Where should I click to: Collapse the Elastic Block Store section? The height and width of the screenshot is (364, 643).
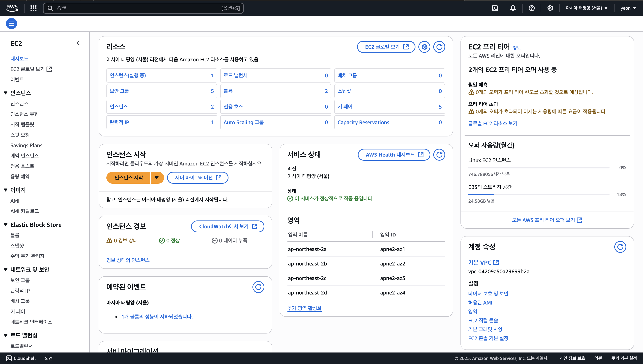pyautogui.click(x=6, y=225)
